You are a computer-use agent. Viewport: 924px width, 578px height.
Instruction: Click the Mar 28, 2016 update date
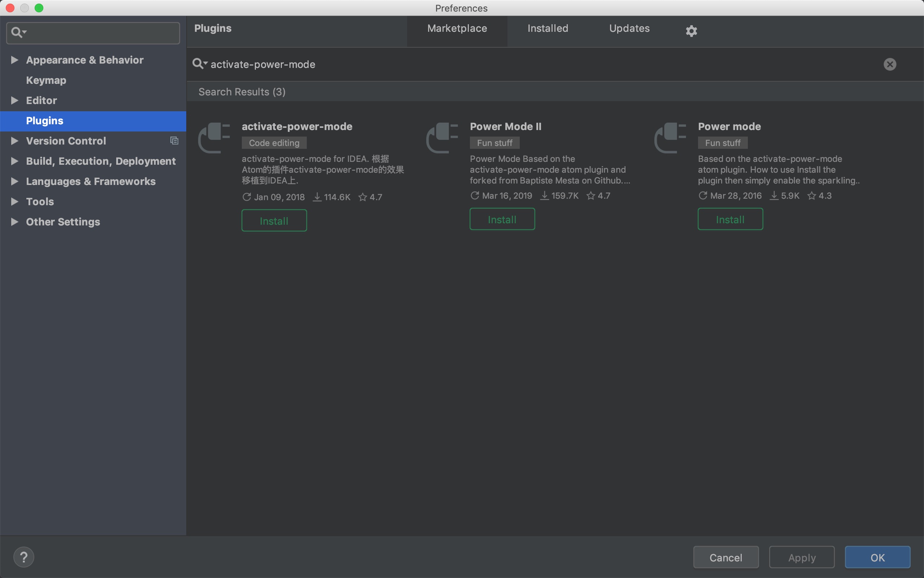click(x=736, y=196)
